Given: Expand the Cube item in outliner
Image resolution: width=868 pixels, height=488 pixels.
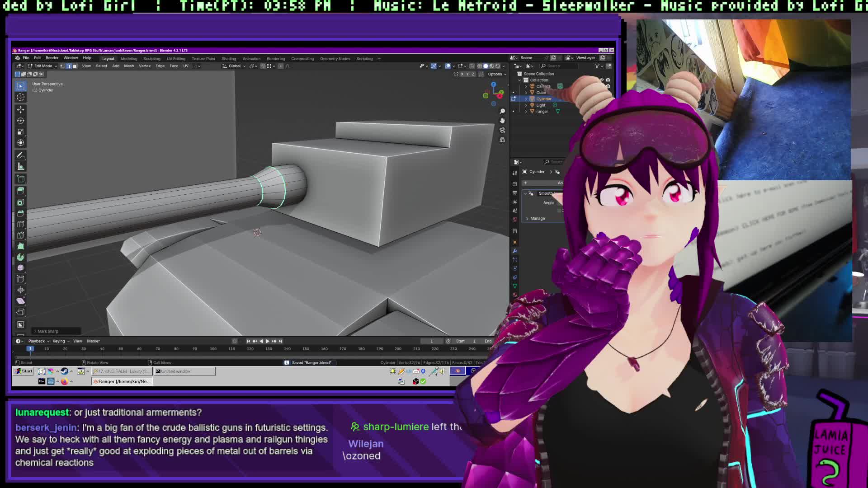Looking at the screenshot, I should (x=526, y=93).
